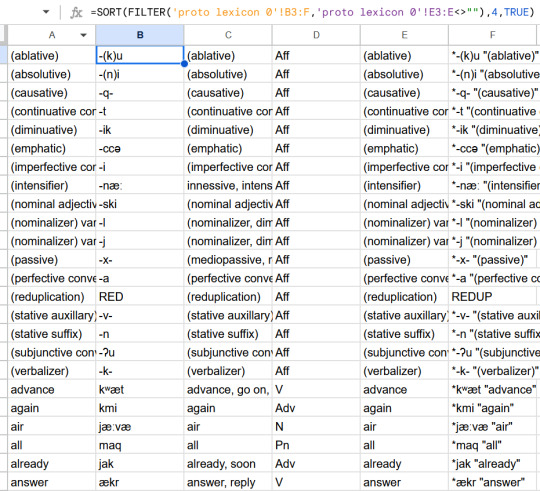This screenshot has width=540, height=491.
Task: Select cell containing kmi in column B
Action: (x=140, y=408)
